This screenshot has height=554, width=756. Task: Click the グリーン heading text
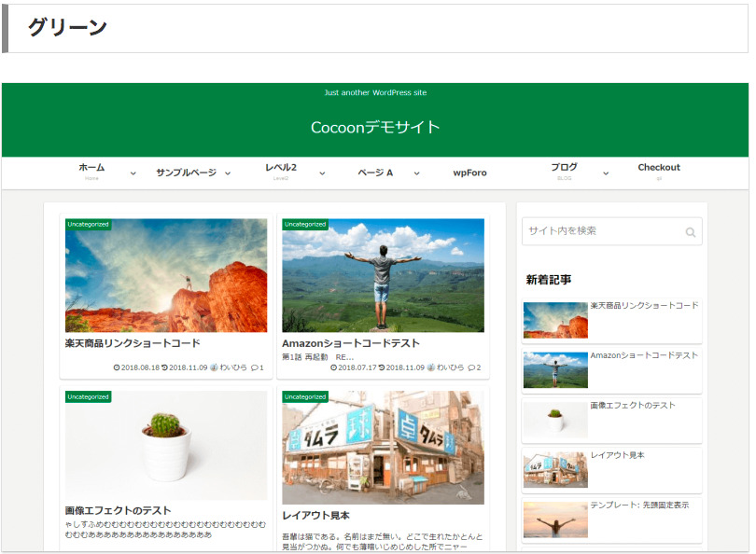67,26
